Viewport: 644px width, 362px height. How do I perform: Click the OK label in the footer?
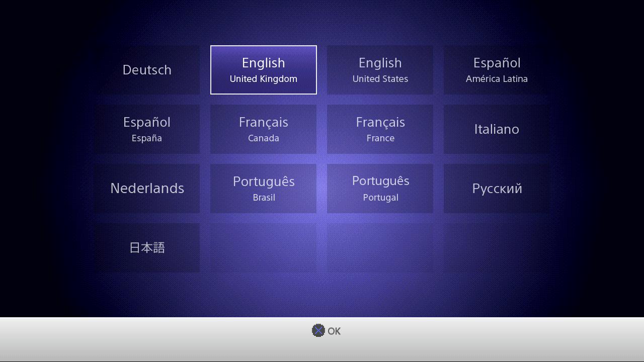[x=334, y=331]
